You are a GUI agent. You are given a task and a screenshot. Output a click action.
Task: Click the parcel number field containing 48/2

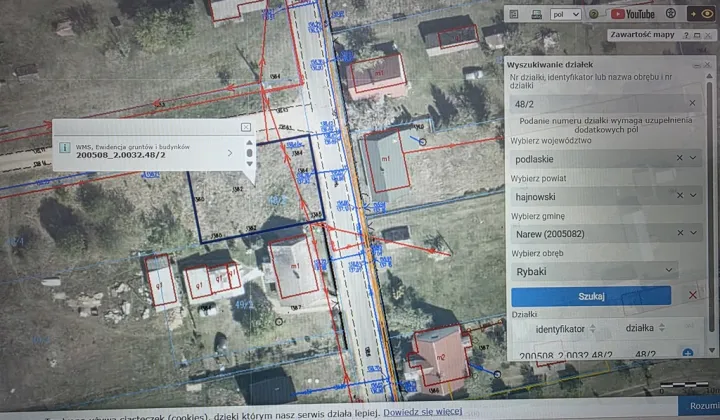[605, 104]
